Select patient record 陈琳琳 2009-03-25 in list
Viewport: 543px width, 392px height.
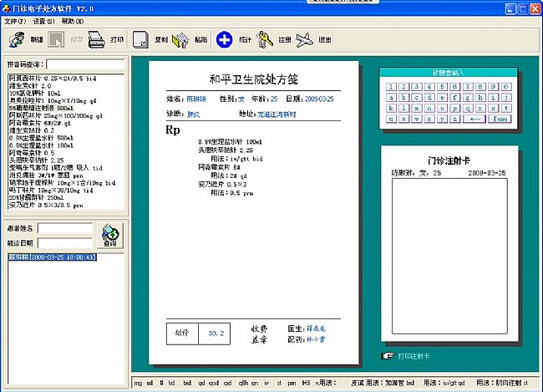[x=53, y=257]
